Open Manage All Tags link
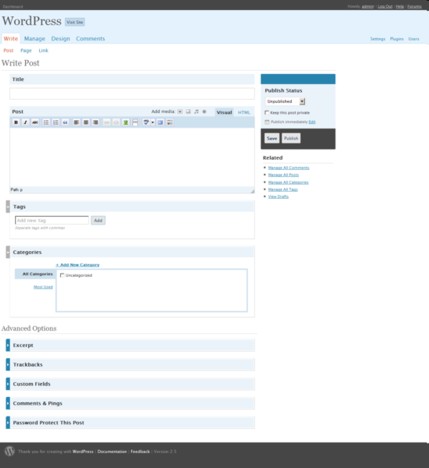The image size is (429, 468). (x=283, y=189)
